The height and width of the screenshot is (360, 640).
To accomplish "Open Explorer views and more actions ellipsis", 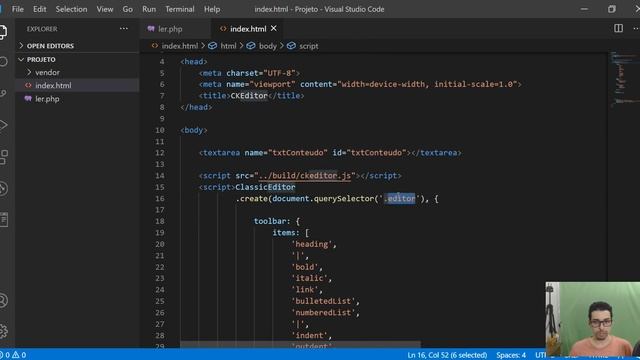I will (x=124, y=29).
